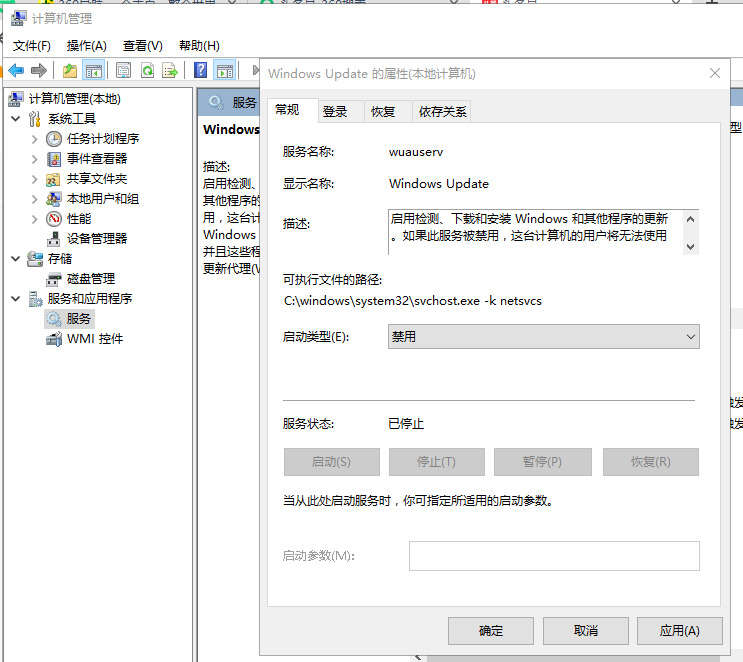The width and height of the screenshot is (743, 662).
Task: Open 磁盘管理 in the tree
Action: [91, 279]
